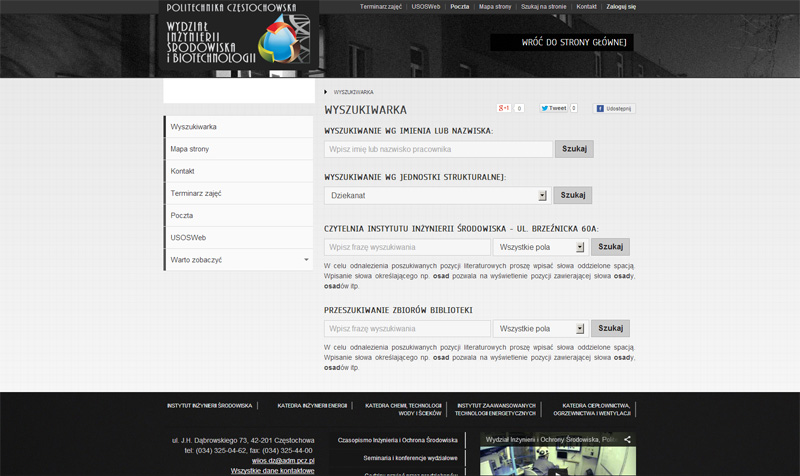Viewport: 800px width, 476px height.
Task: Click the Google +1 count box
Action: pos(519,108)
